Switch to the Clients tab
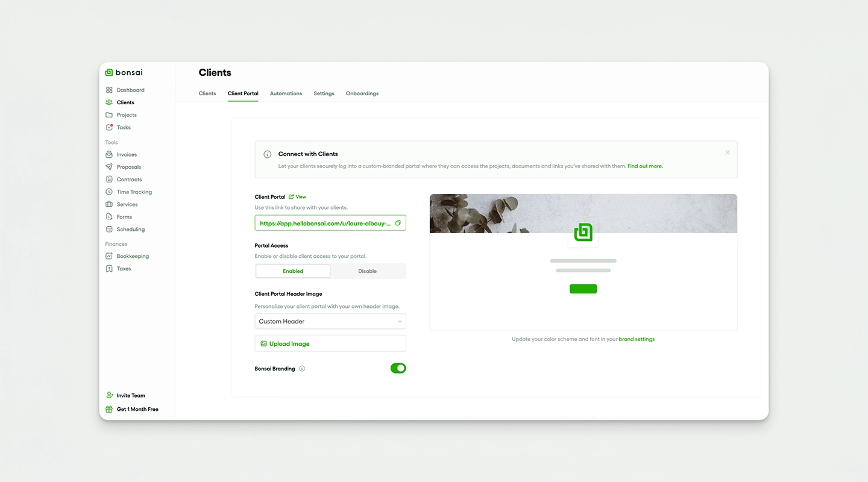Image resolution: width=868 pixels, height=482 pixels. (207, 93)
